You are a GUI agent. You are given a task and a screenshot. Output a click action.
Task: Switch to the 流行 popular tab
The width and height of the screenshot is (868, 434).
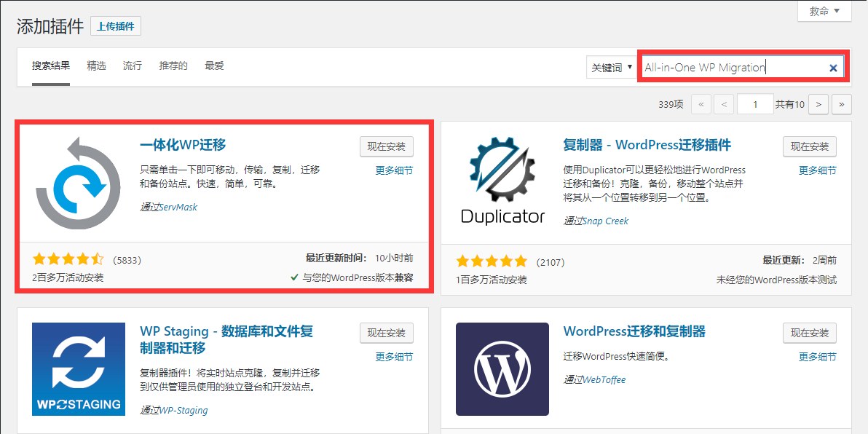point(133,66)
